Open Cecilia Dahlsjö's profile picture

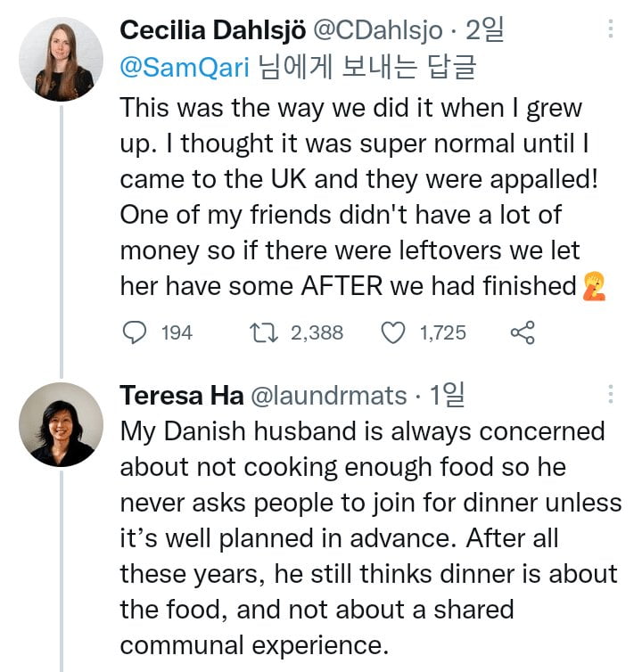(62, 59)
